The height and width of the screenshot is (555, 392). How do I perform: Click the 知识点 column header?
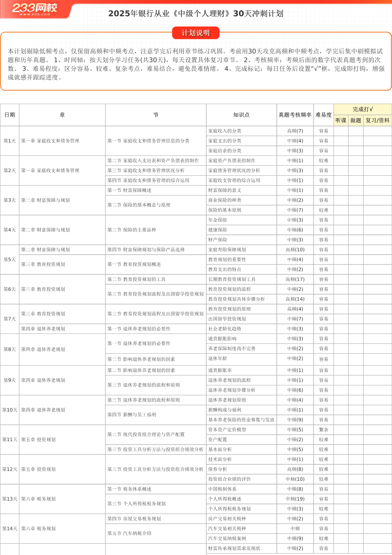241,115
